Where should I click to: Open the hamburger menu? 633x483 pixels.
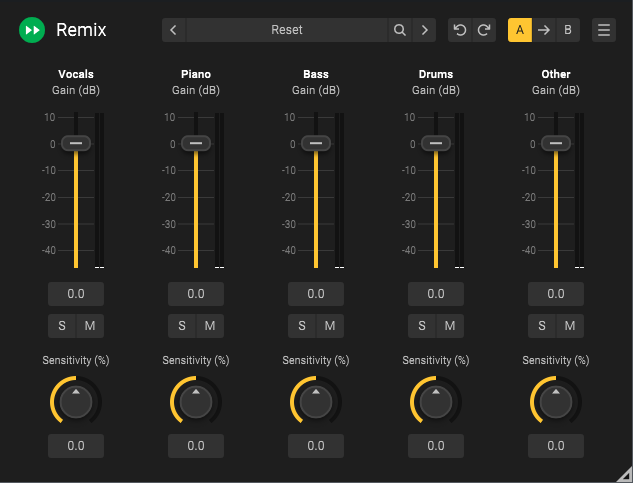click(604, 30)
